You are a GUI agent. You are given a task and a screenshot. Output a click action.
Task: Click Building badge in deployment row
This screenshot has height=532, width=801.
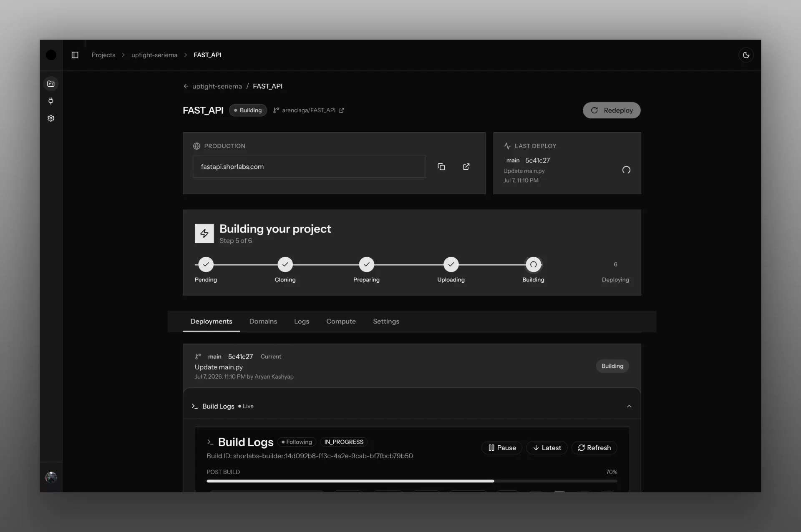(x=612, y=366)
